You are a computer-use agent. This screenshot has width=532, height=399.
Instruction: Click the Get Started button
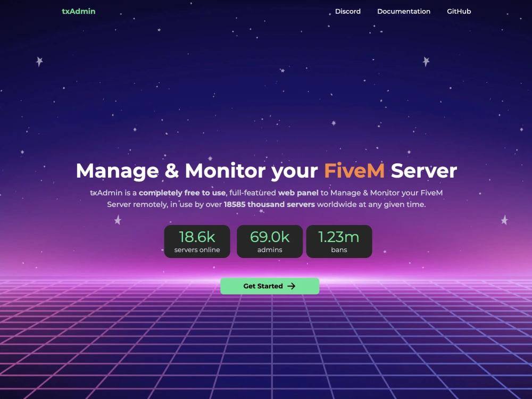tap(270, 286)
